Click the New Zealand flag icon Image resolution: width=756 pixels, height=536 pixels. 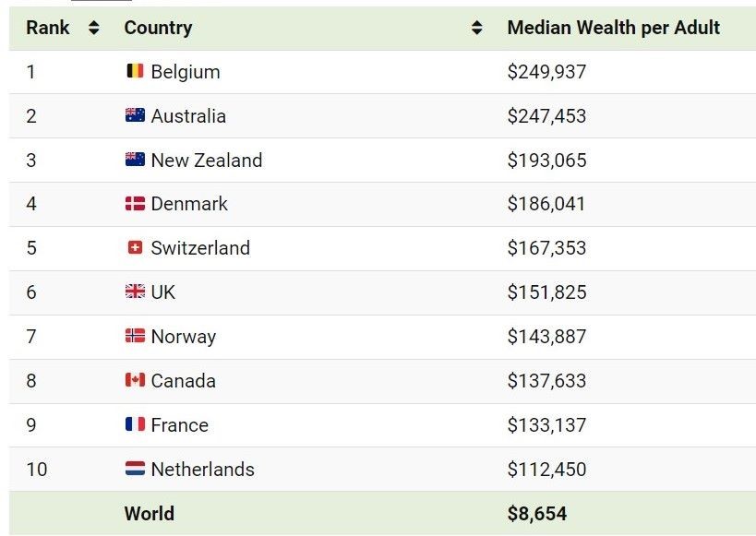(135, 159)
